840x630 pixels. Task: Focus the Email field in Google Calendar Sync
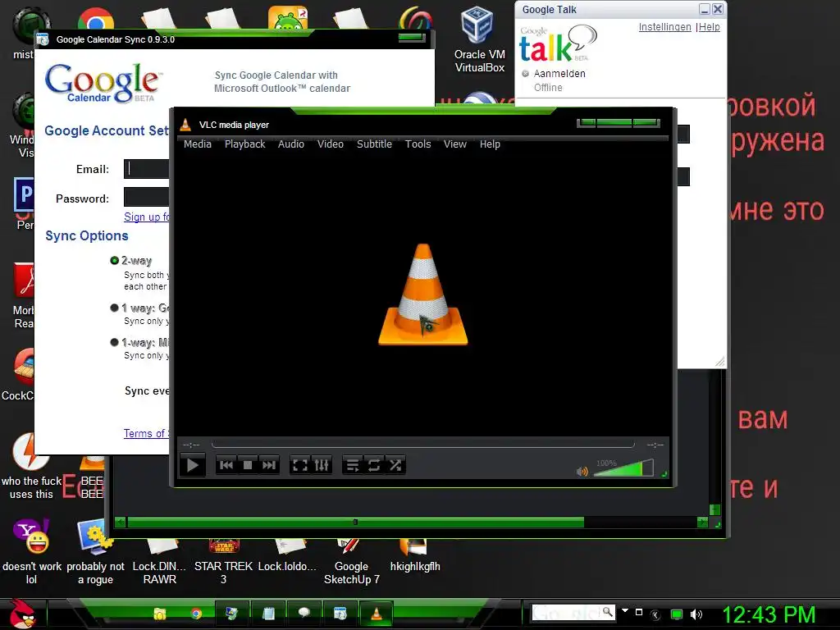pos(146,169)
